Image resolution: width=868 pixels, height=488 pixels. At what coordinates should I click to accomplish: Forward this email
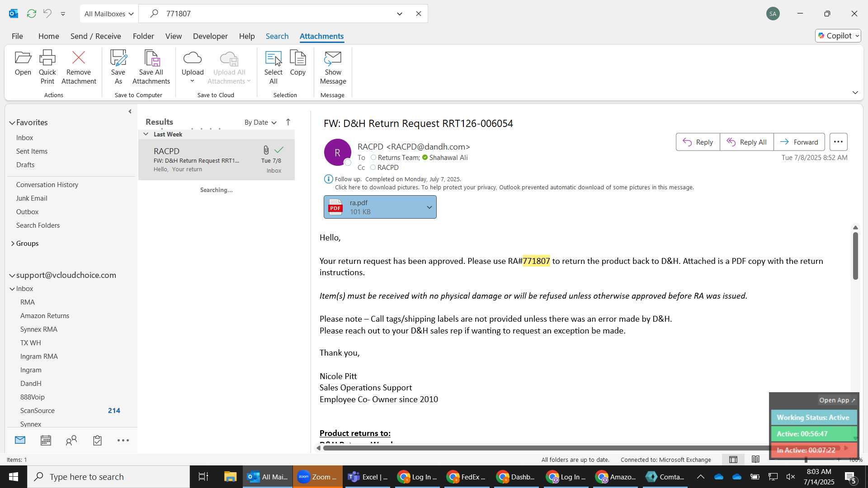coord(799,142)
